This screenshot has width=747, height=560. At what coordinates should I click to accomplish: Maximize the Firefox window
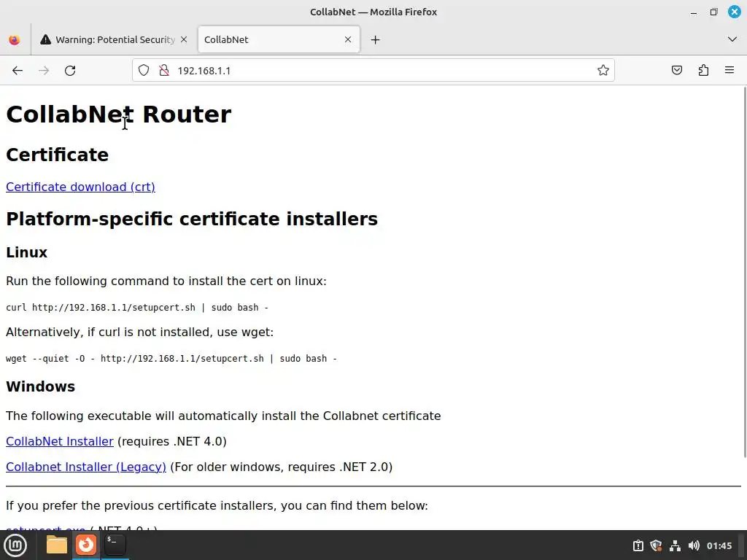(713, 12)
